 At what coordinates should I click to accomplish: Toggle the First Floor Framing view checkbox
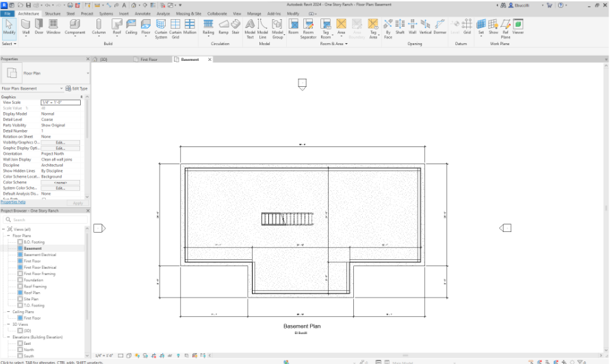pyautogui.click(x=21, y=274)
